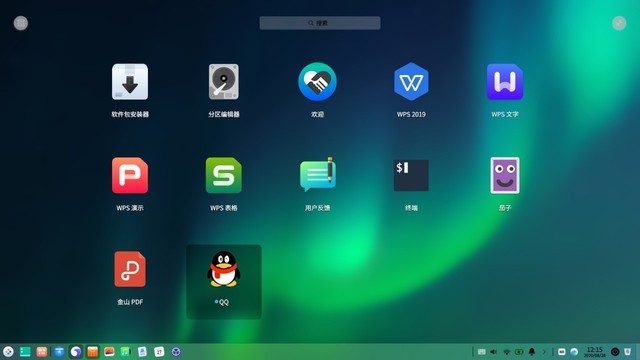Launch the 终端 terminal app
Image resolution: width=640 pixels, height=360 pixels.
pyautogui.click(x=411, y=175)
